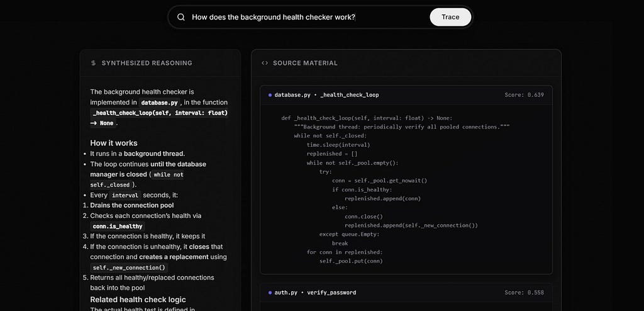The width and height of the screenshot is (644, 311).
Task: Click the 'self._pool.put(conn)' code line
Action: pos(351,261)
